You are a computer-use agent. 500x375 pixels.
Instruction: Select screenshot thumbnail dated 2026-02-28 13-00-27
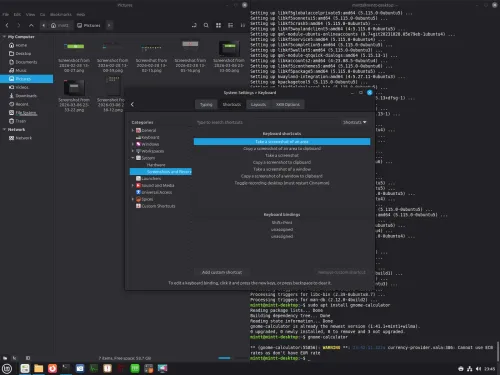coord(74,56)
